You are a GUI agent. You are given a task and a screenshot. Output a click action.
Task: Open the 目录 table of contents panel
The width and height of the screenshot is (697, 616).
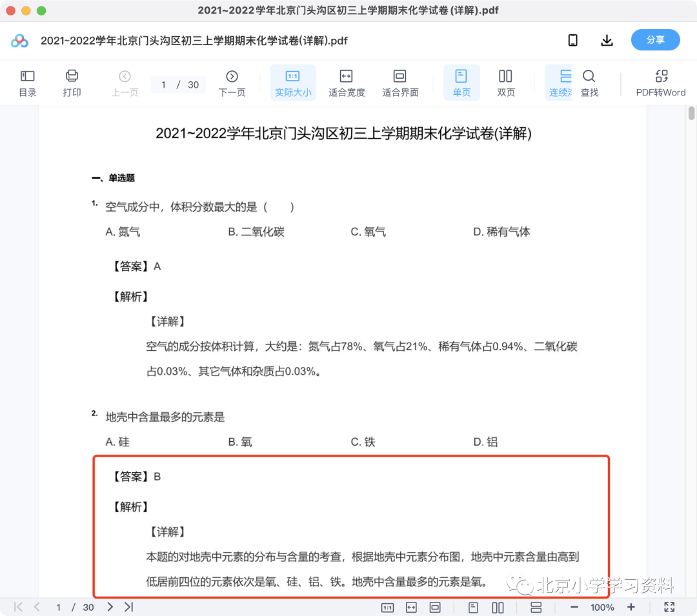pos(28,83)
